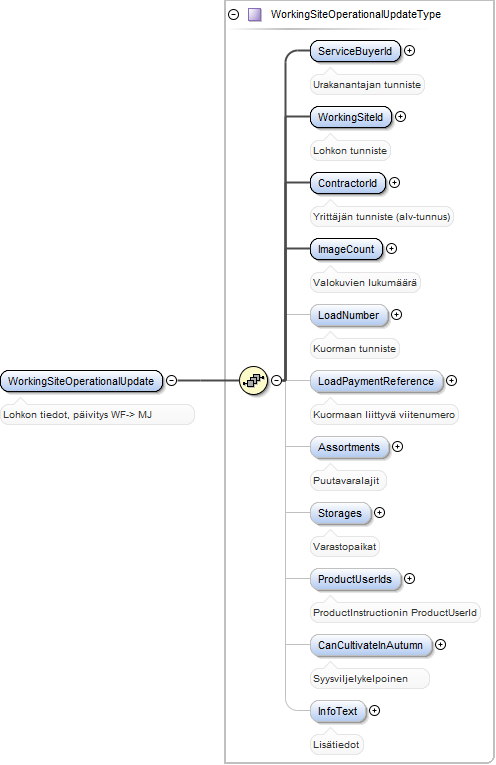This screenshot has height=765, width=496.
Task: Expand the Assortments plus icon
Action: coord(397,447)
